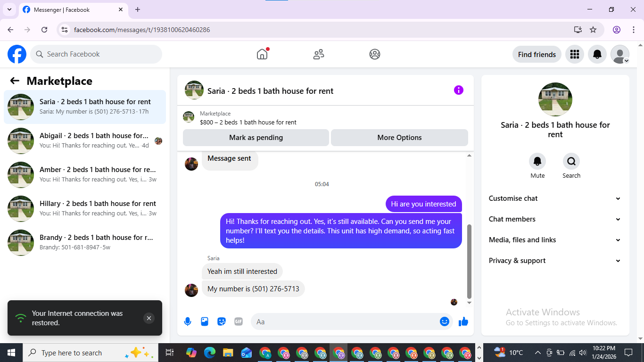This screenshot has height=362, width=644.
Task: Open File Explorer from the taskbar
Action: coord(228,353)
